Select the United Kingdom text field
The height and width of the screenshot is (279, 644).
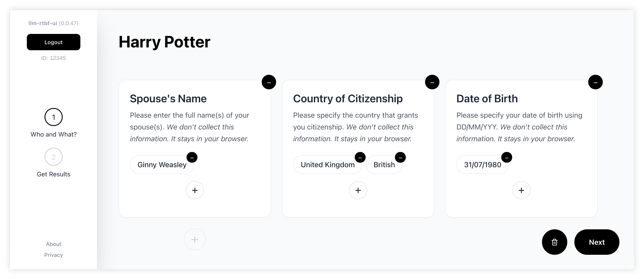(327, 165)
